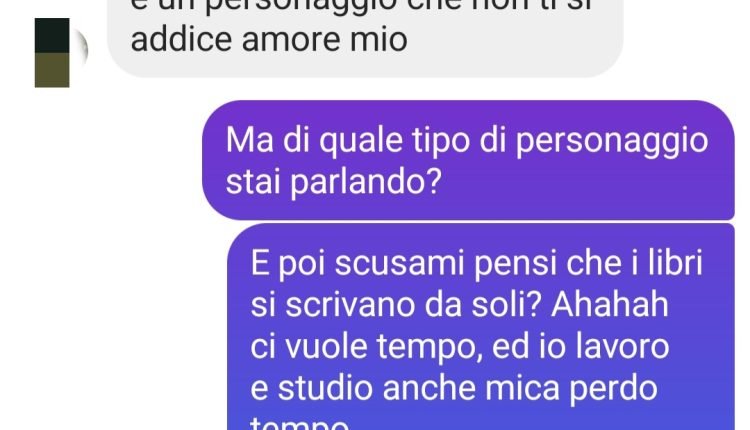Tap the word 'Ahahah' in the sent message
The height and width of the screenshot is (430, 750).
[610, 304]
